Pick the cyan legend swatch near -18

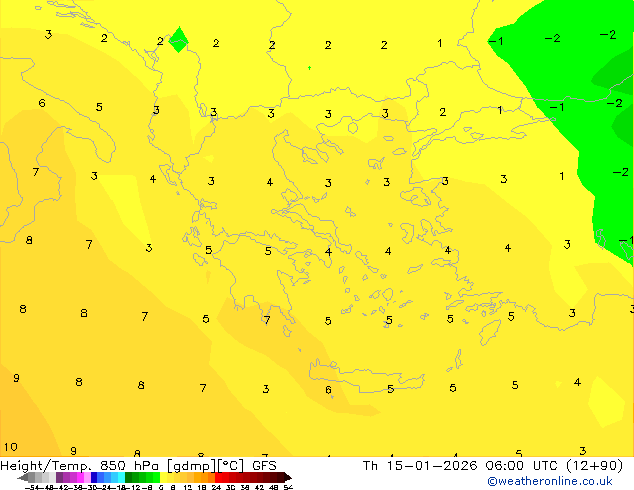click(121, 477)
